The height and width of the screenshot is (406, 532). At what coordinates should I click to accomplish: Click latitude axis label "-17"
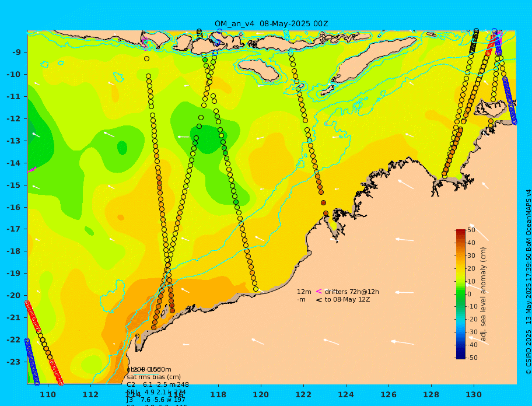[13, 229]
